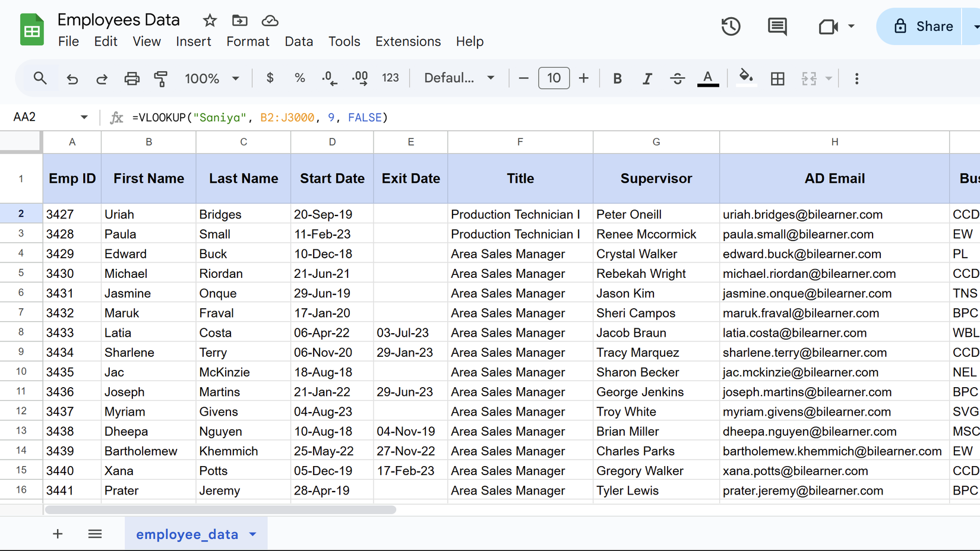This screenshot has width=980, height=551.
Task: Decrease decimal places for selected cells
Action: pos(330,78)
